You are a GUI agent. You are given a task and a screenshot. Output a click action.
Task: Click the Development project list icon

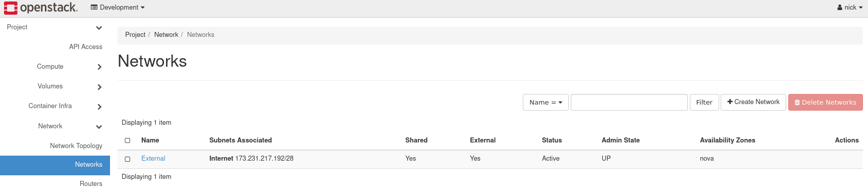click(94, 8)
